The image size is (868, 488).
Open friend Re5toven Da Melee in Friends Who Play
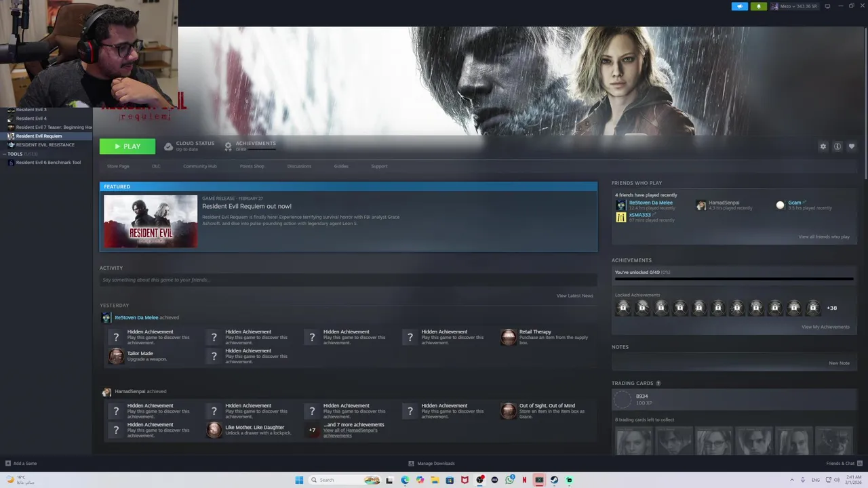click(x=650, y=203)
